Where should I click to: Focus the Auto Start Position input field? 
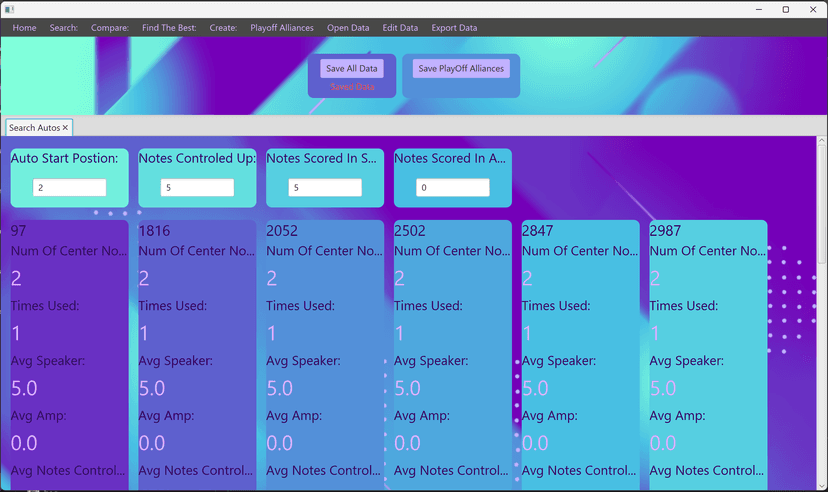click(69, 188)
